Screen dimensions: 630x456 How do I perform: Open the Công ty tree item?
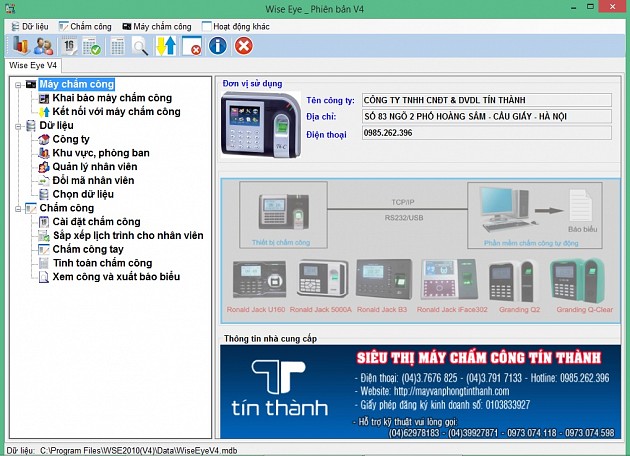click(x=71, y=139)
